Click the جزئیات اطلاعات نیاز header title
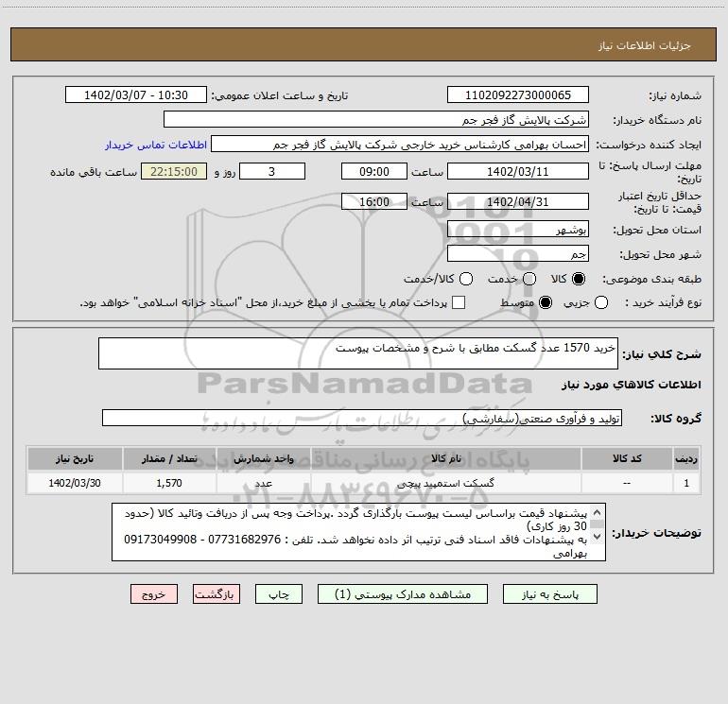The height and width of the screenshot is (704, 728). pos(644,45)
